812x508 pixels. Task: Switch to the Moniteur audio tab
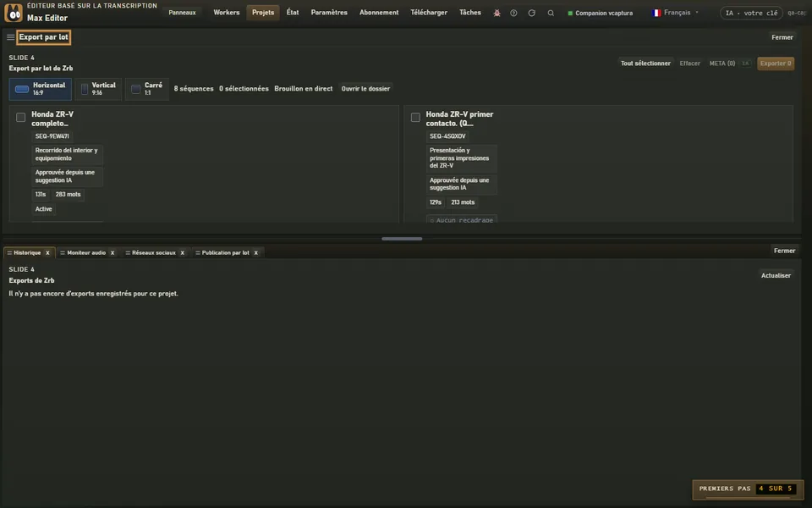(x=86, y=253)
